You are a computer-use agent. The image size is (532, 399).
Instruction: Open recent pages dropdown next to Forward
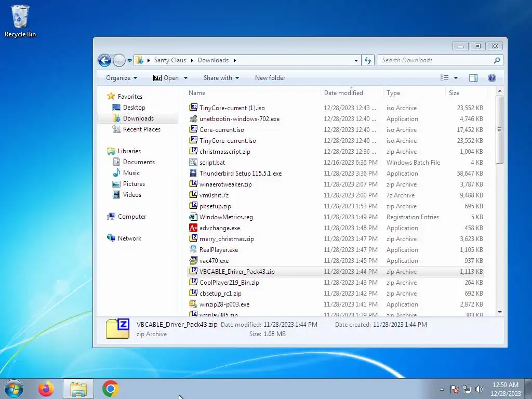(x=129, y=61)
